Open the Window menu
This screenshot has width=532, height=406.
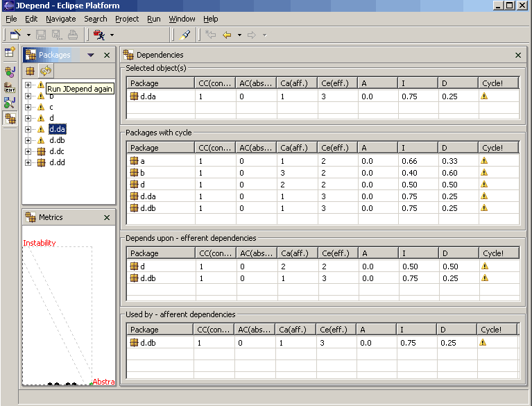coord(182,19)
